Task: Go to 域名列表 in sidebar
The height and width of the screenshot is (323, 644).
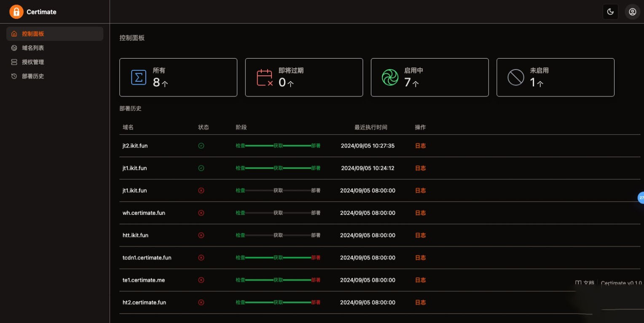Action: pyautogui.click(x=33, y=48)
